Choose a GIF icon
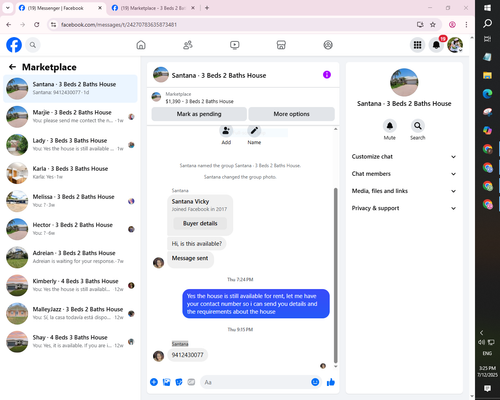 191,382
